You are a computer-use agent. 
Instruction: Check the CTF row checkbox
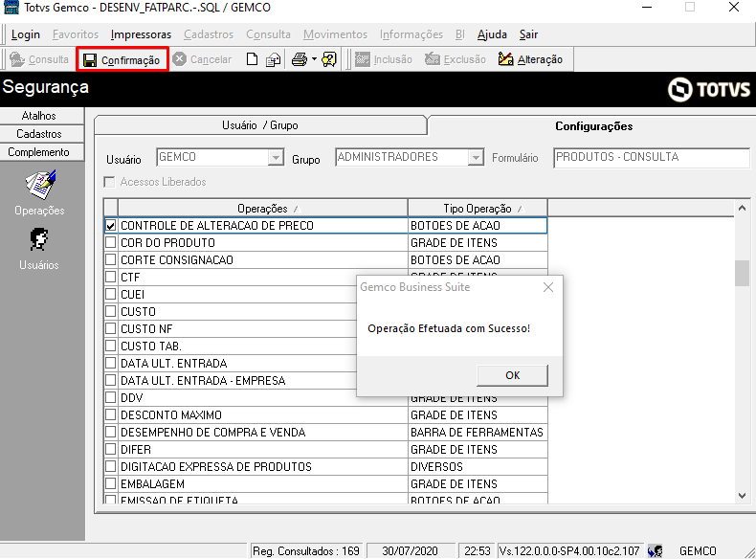tap(111, 277)
